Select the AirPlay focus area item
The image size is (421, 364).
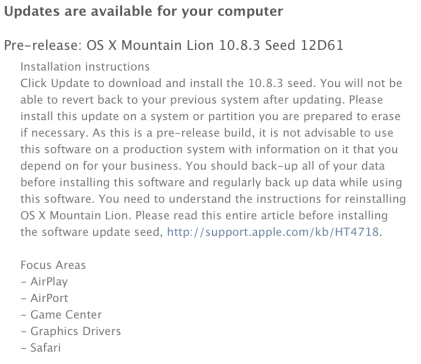[49, 282]
